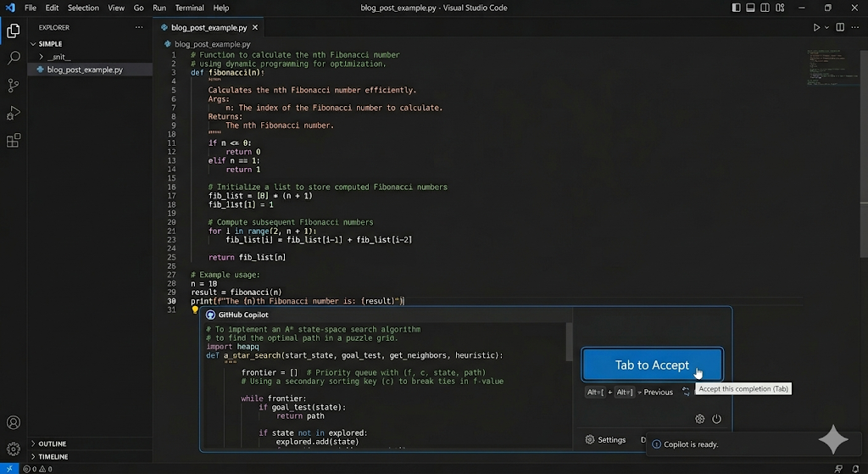This screenshot has height=474, width=868.
Task: Click the Run Python File play icon
Action: click(x=816, y=27)
